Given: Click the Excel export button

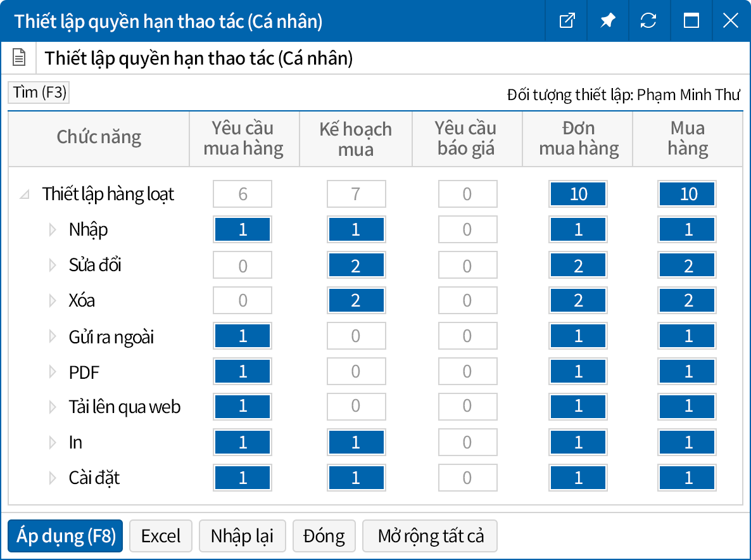Looking at the screenshot, I should [161, 536].
